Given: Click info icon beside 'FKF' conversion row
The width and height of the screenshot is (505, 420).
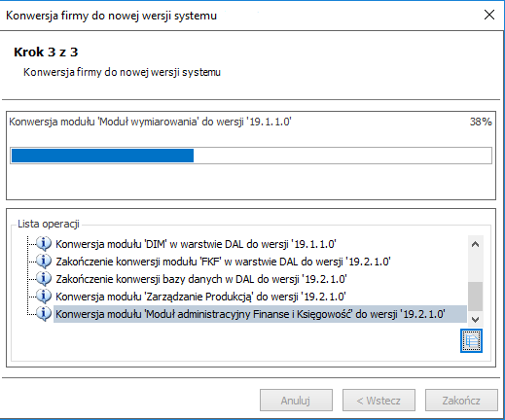Looking at the screenshot, I should [44, 261].
